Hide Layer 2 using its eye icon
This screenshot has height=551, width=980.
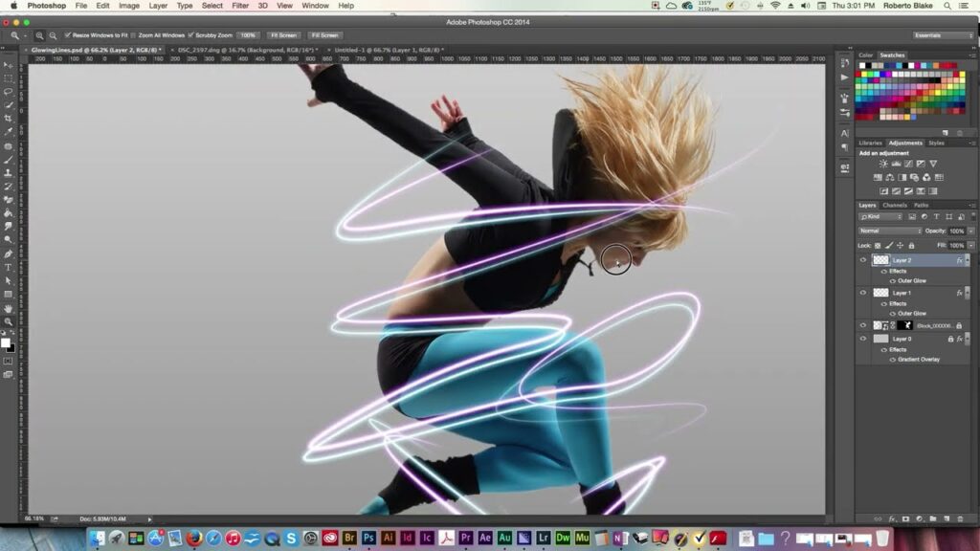click(x=863, y=260)
